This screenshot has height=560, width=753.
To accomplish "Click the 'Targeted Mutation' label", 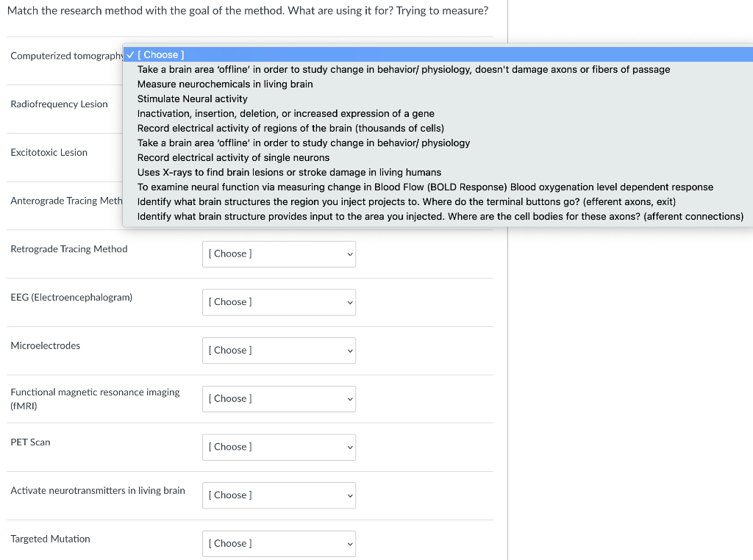I will tap(51, 539).
